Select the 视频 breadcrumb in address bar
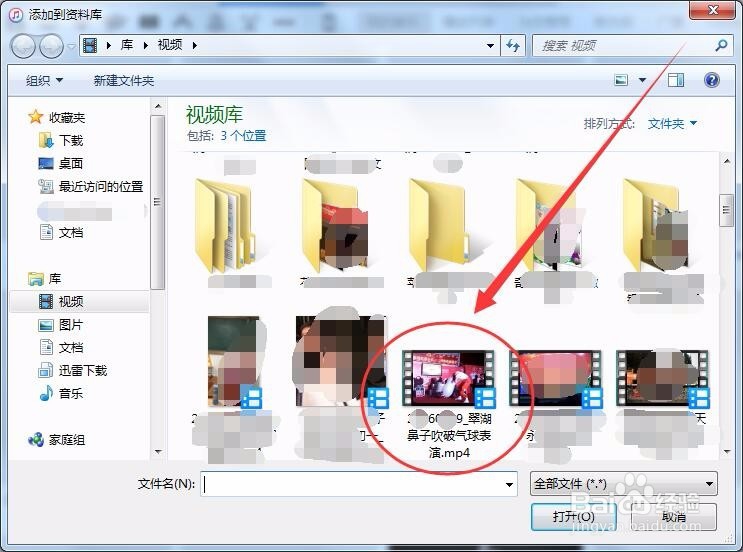 coord(170,45)
